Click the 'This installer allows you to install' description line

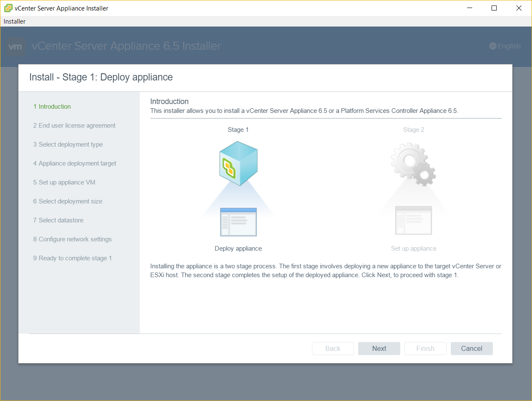304,111
